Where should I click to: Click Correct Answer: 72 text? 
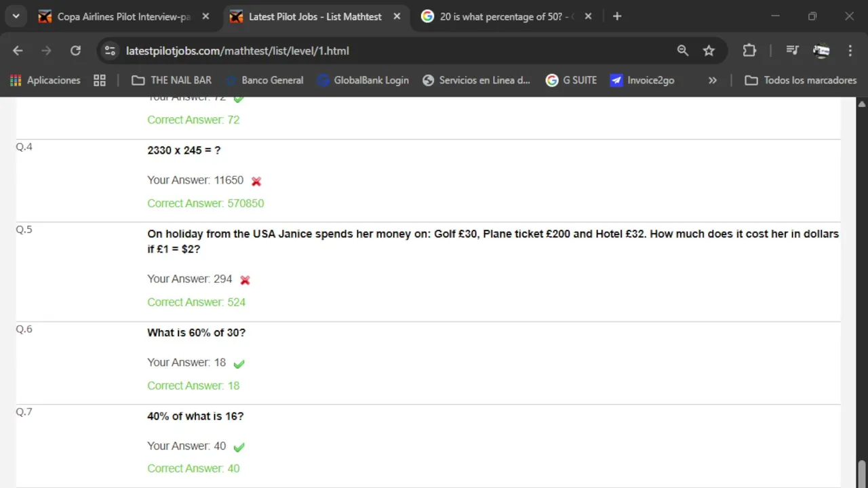(x=193, y=120)
